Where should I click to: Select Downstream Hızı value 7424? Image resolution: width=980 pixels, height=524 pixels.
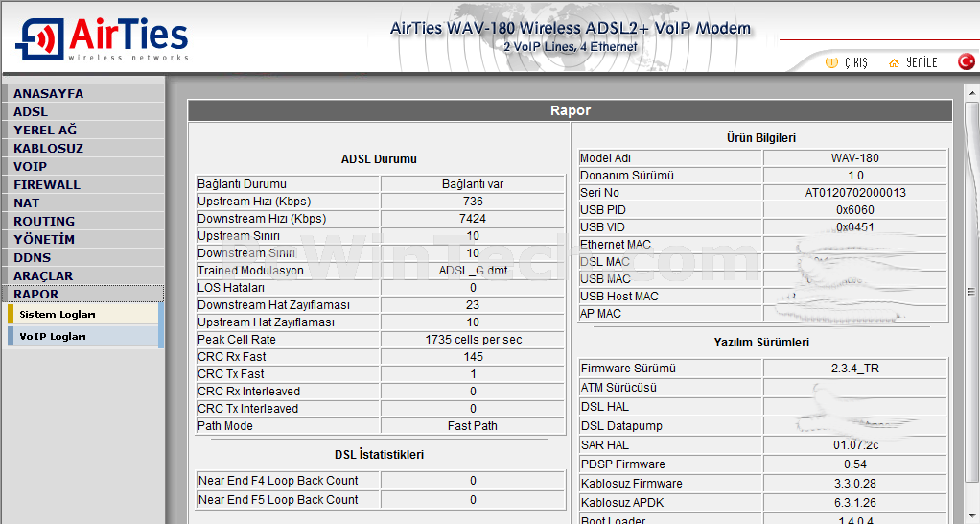pos(473,218)
